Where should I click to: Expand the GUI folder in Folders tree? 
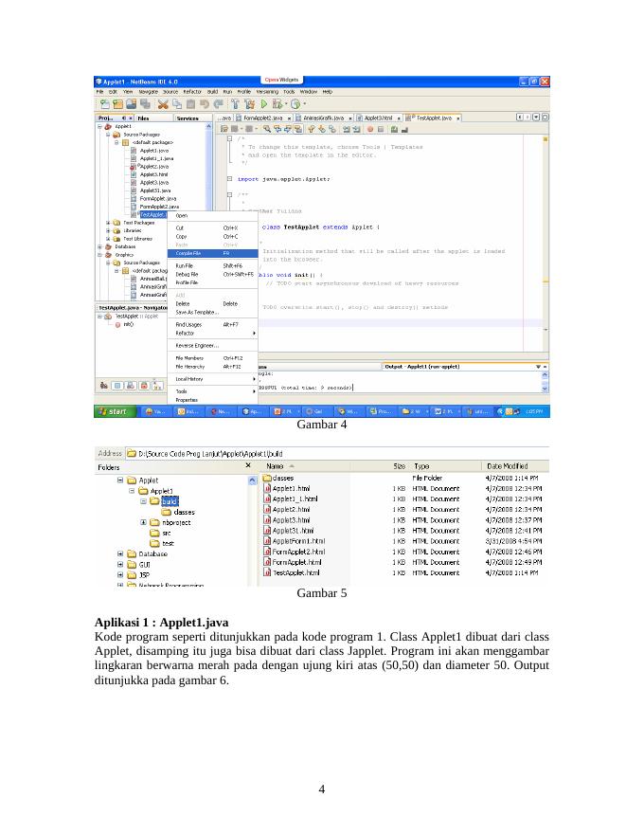coord(120,564)
